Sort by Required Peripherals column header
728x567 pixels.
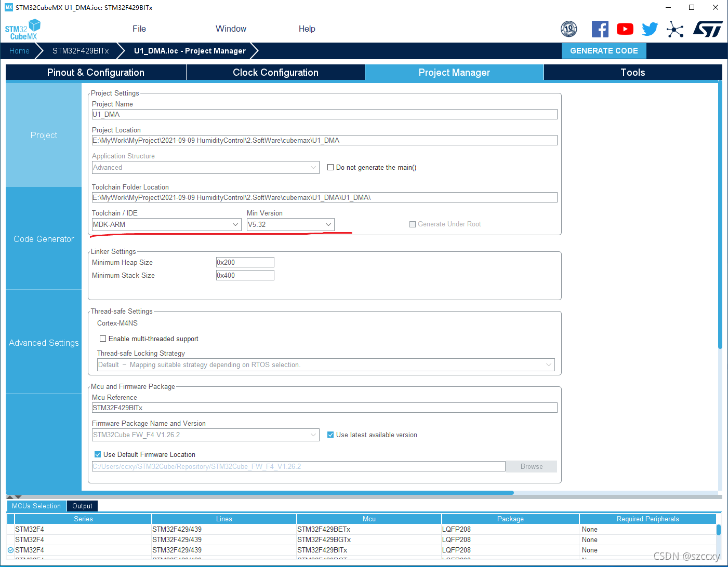647,519
